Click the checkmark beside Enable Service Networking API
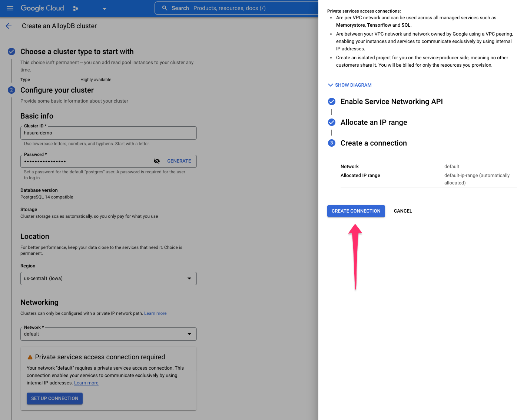The image size is (527, 420). tap(331, 101)
